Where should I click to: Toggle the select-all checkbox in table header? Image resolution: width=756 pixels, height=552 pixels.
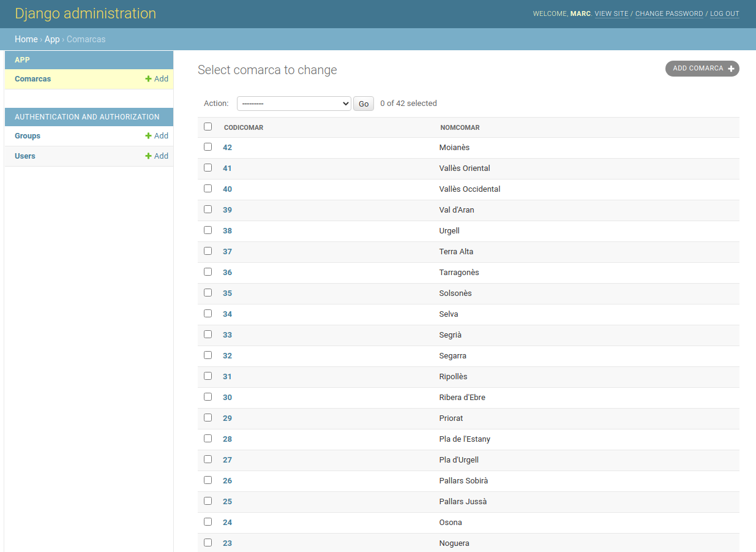pos(208,127)
